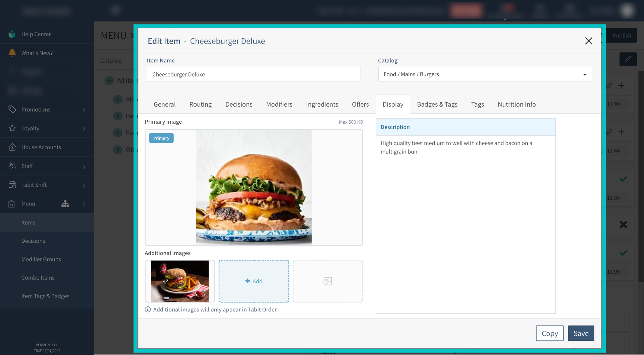Select the additional burger with fries thumbnail
644x355 pixels.
[180, 281]
